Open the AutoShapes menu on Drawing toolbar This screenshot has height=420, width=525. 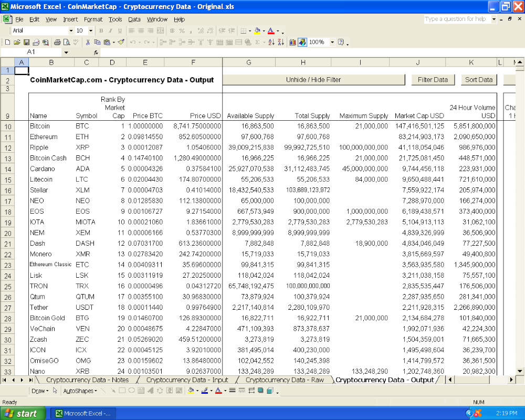80,391
